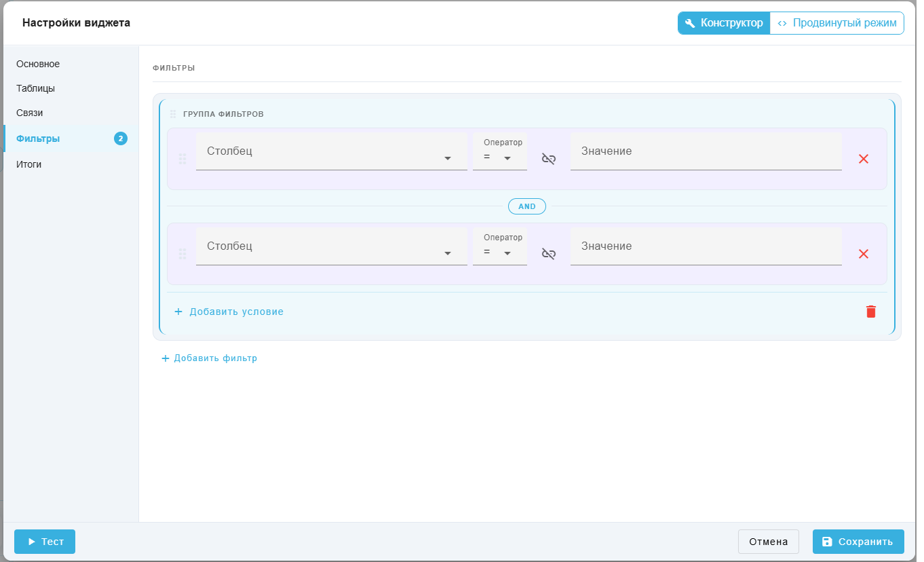The width and height of the screenshot is (924, 562).
Task: Open first Столбец column dropdown
Action: (x=332, y=151)
